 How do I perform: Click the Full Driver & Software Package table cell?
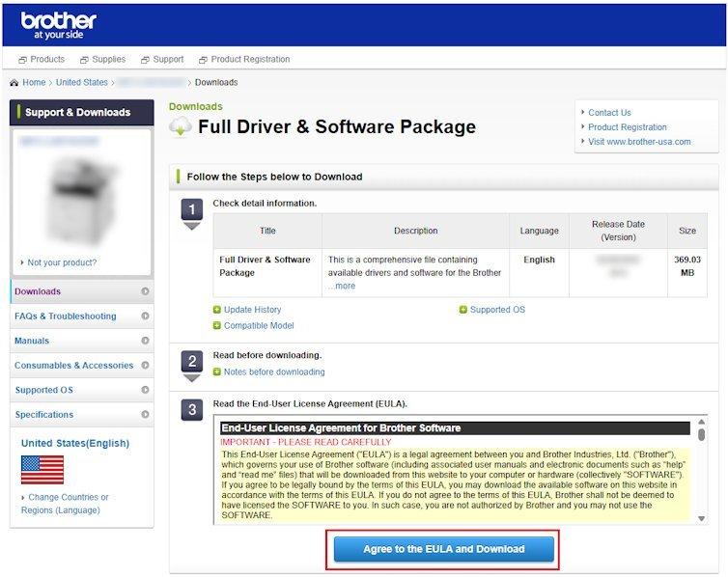[x=267, y=272]
